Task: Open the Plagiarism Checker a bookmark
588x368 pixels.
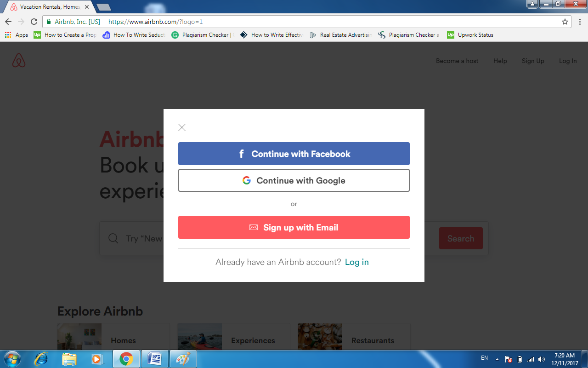Action: (410, 35)
